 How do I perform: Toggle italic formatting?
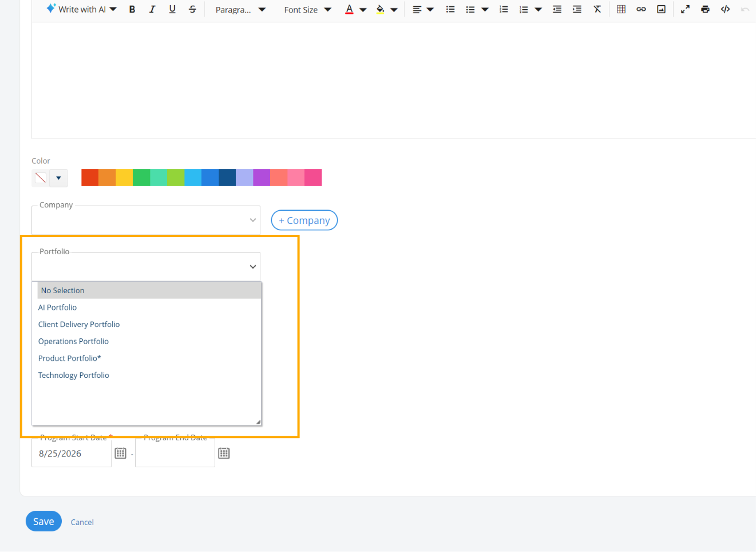[x=152, y=9]
